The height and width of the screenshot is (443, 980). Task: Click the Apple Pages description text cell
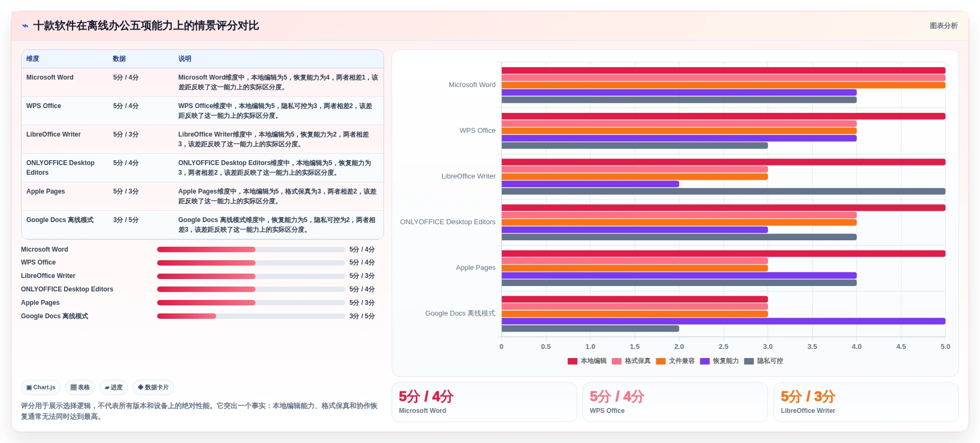[x=278, y=196]
